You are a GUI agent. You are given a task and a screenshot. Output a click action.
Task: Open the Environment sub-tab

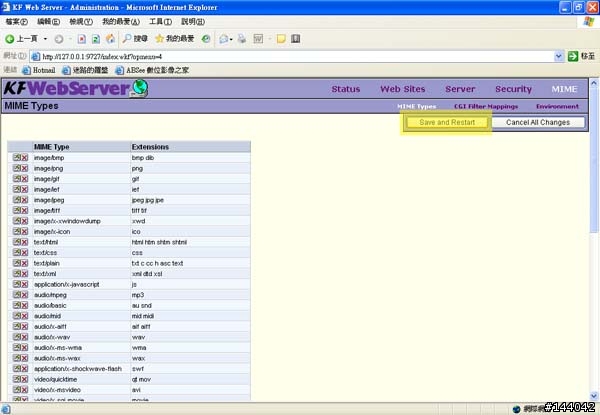557,106
